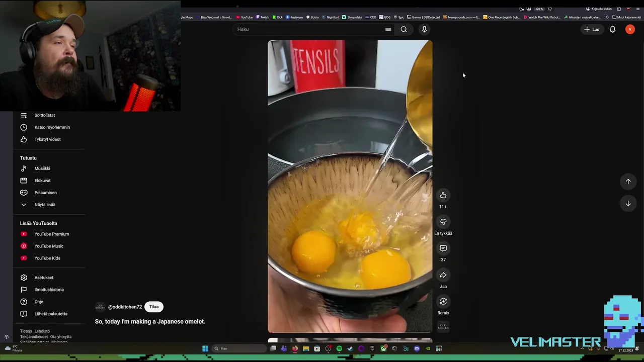
Task: Open Ilmoitushistoria report history
Action: coord(49,290)
